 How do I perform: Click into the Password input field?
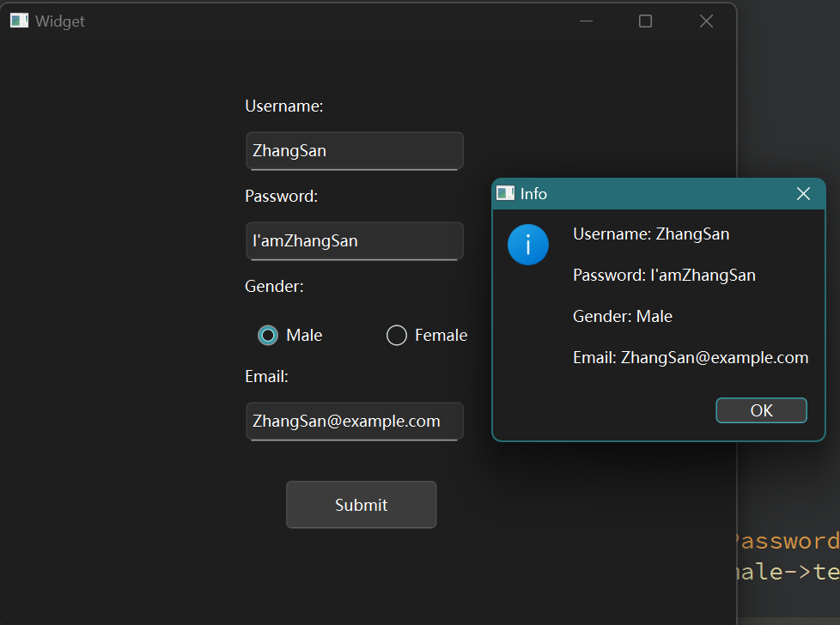tap(354, 241)
